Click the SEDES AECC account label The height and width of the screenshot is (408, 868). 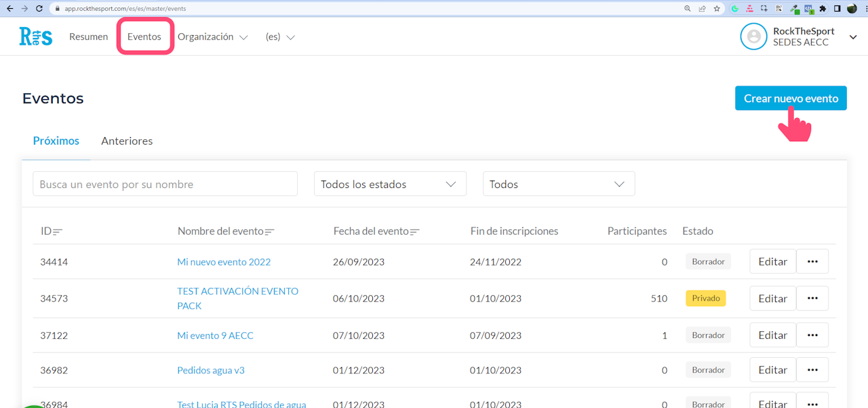(801, 42)
